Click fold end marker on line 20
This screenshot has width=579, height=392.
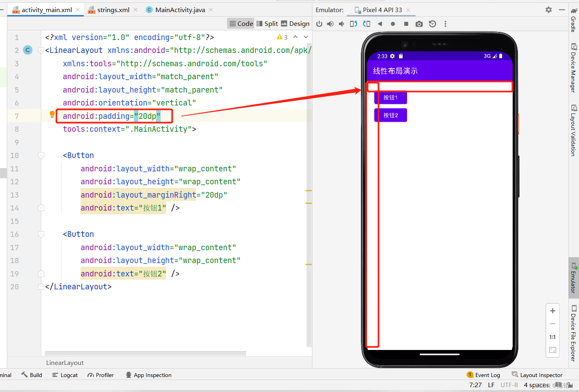click(41, 287)
